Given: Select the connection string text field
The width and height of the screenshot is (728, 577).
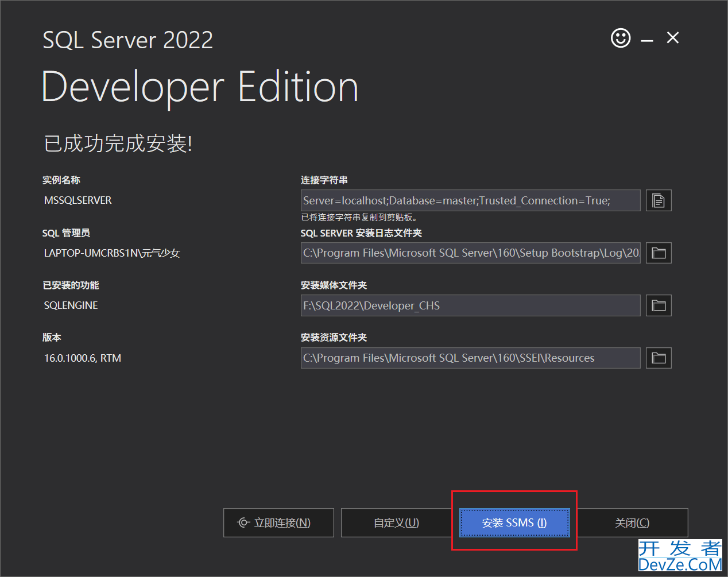Looking at the screenshot, I should [470, 200].
